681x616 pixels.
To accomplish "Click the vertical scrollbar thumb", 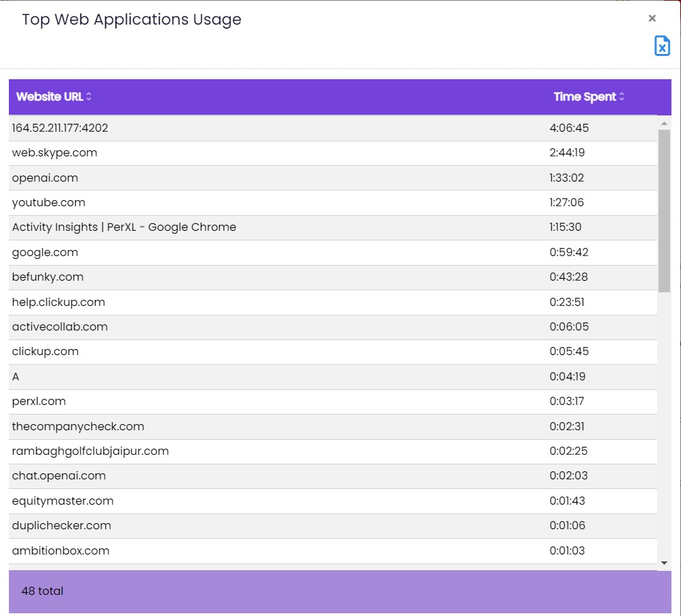I will (x=664, y=210).
